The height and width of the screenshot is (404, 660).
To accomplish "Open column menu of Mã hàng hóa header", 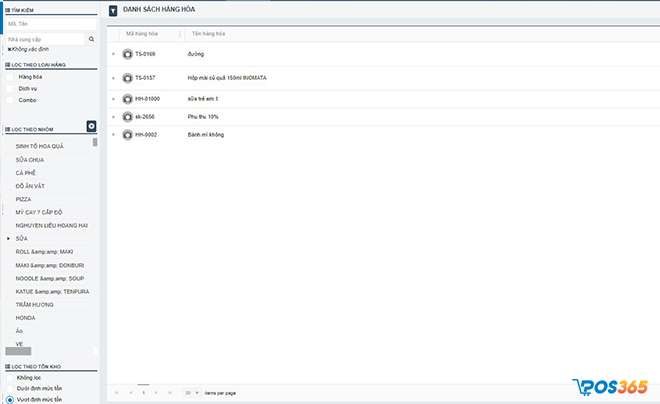I will point(180,34).
